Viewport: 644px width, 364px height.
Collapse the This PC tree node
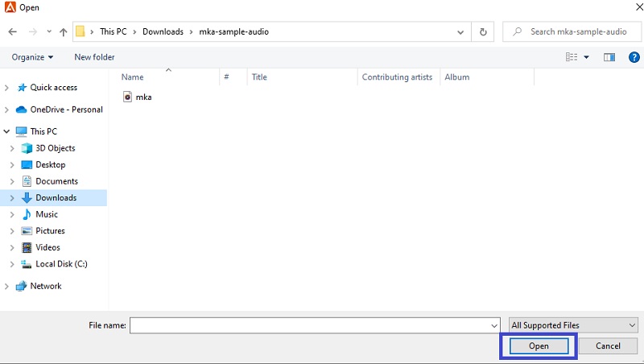(x=6, y=131)
